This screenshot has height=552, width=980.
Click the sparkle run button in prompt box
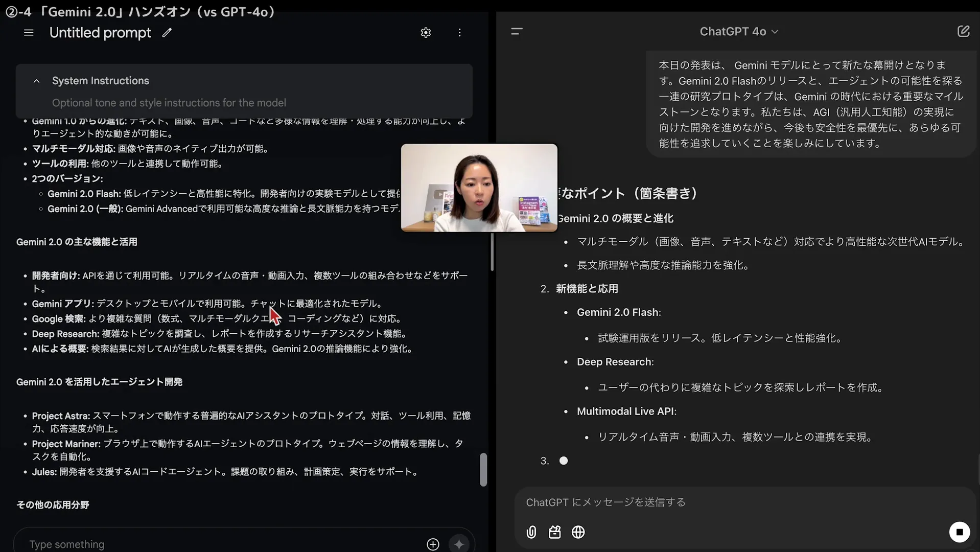click(x=459, y=544)
